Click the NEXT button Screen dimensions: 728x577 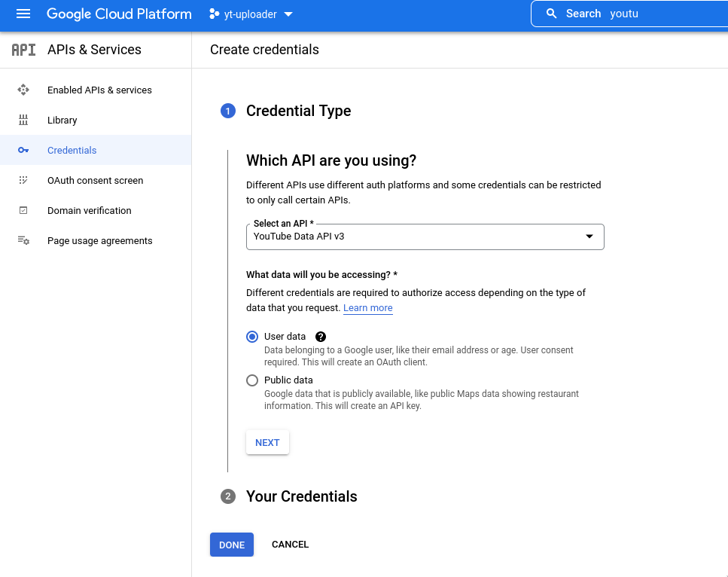(267, 443)
